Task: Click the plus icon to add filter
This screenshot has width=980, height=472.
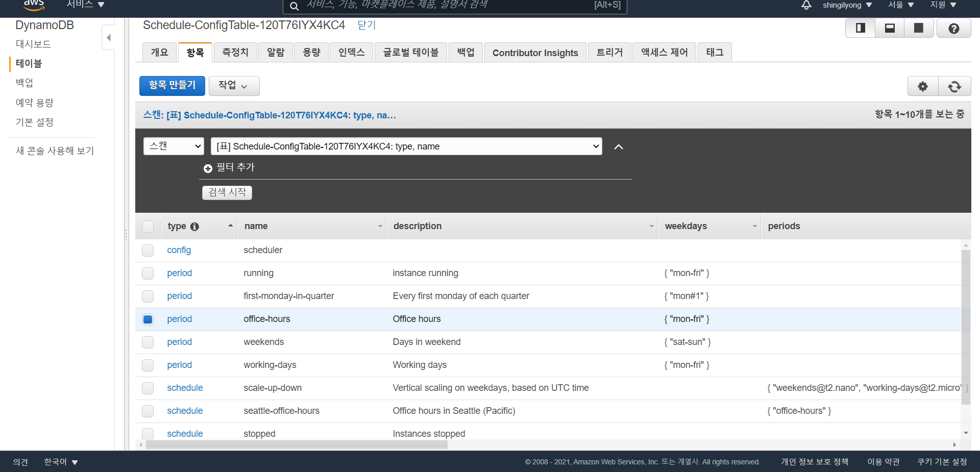Action: [208, 168]
